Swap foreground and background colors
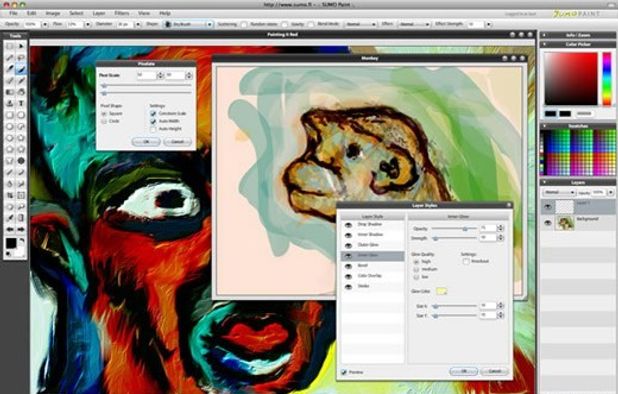 22,240
